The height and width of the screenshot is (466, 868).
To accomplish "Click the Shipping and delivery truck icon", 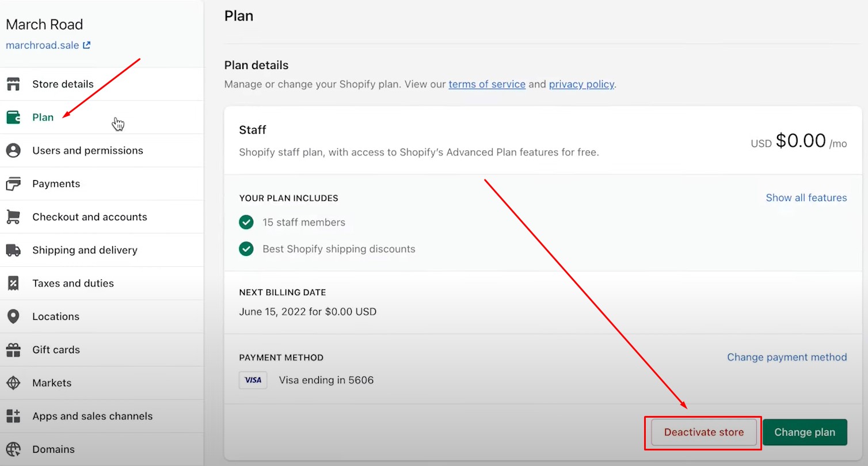I will [13, 250].
